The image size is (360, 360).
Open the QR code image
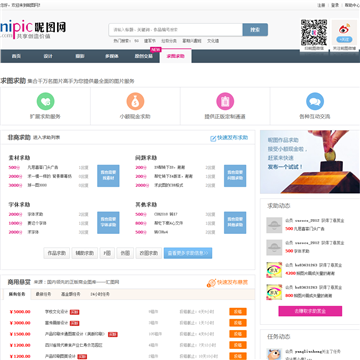(314, 32)
